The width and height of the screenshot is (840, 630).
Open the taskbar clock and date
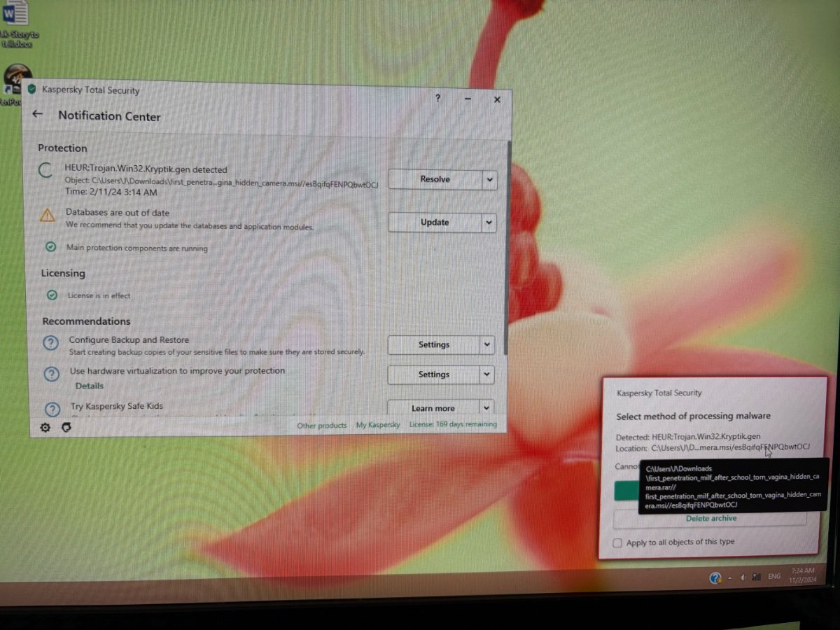pos(802,575)
